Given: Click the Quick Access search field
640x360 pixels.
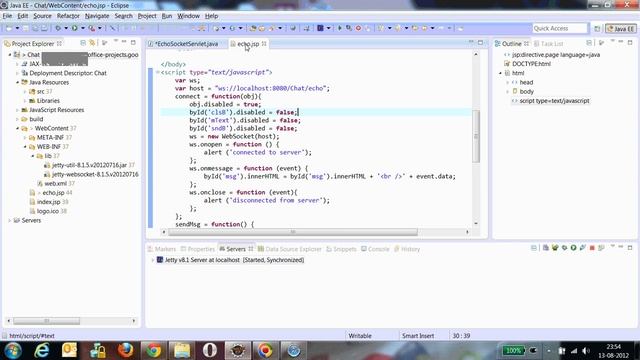Looking at the screenshot, I should pos(560,28).
